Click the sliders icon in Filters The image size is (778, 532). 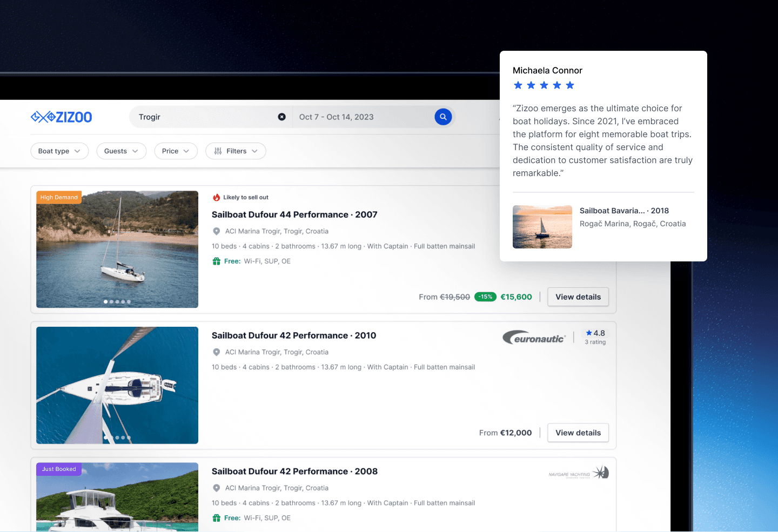click(218, 151)
